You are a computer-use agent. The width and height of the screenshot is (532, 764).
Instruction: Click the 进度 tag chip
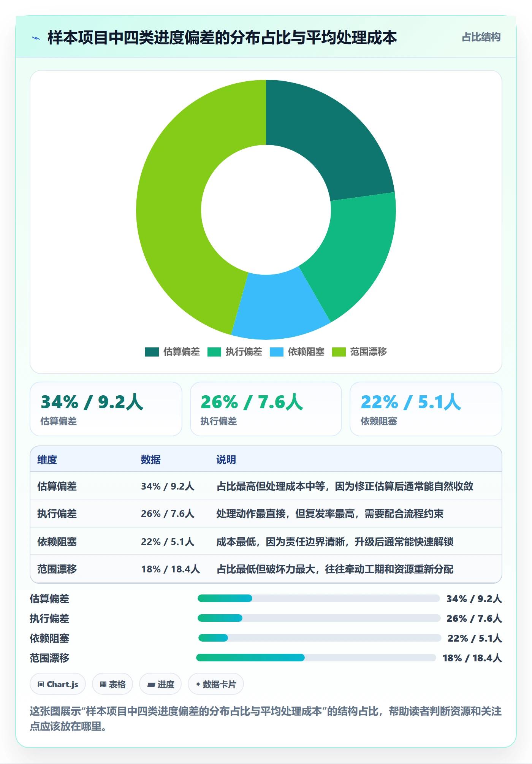tap(160, 684)
